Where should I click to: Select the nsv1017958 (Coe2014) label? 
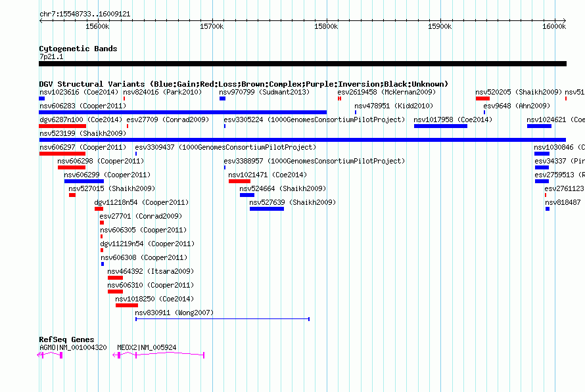click(453, 120)
